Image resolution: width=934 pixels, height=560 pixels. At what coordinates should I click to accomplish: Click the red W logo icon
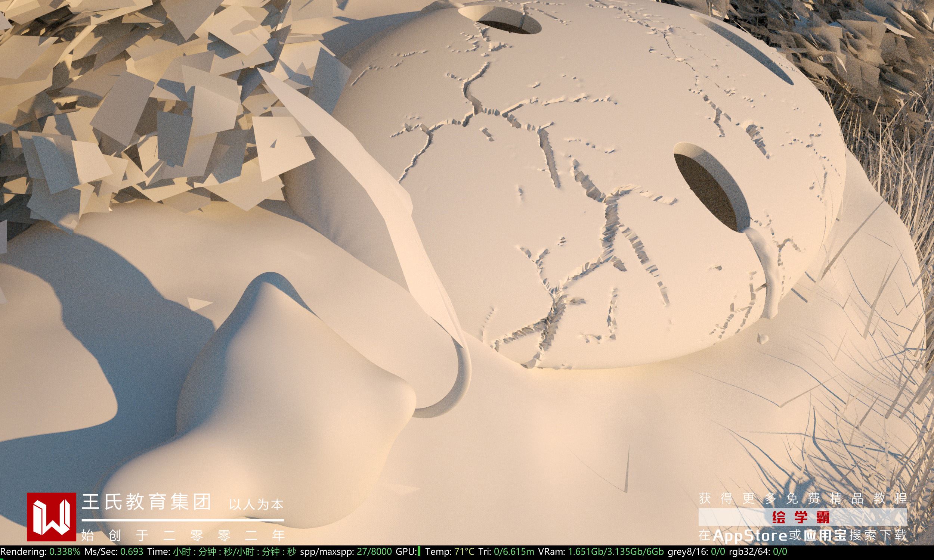[x=51, y=517]
